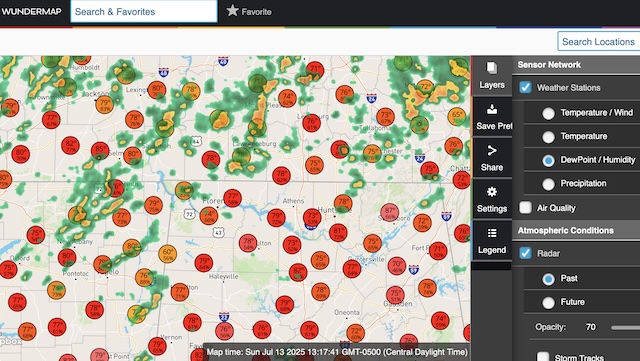Show the map Legend list icon
This screenshot has width=640, height=361.
click(492, 233)
